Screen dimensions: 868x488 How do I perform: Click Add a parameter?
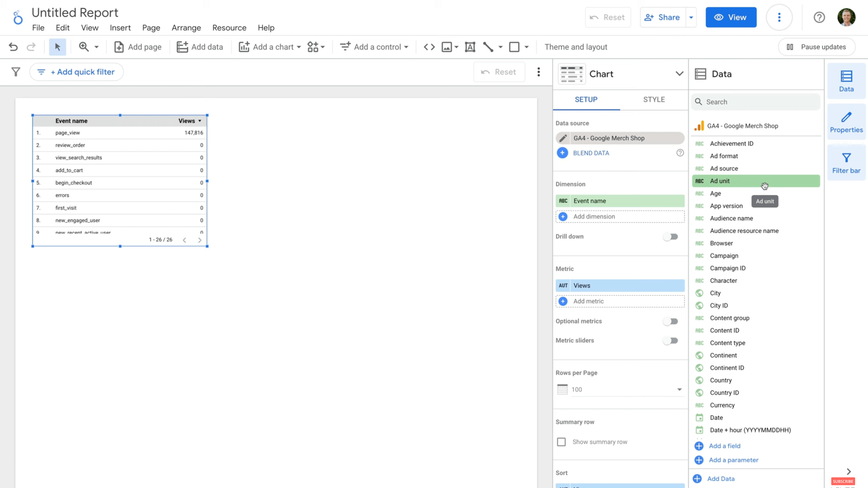click(733, 460)
